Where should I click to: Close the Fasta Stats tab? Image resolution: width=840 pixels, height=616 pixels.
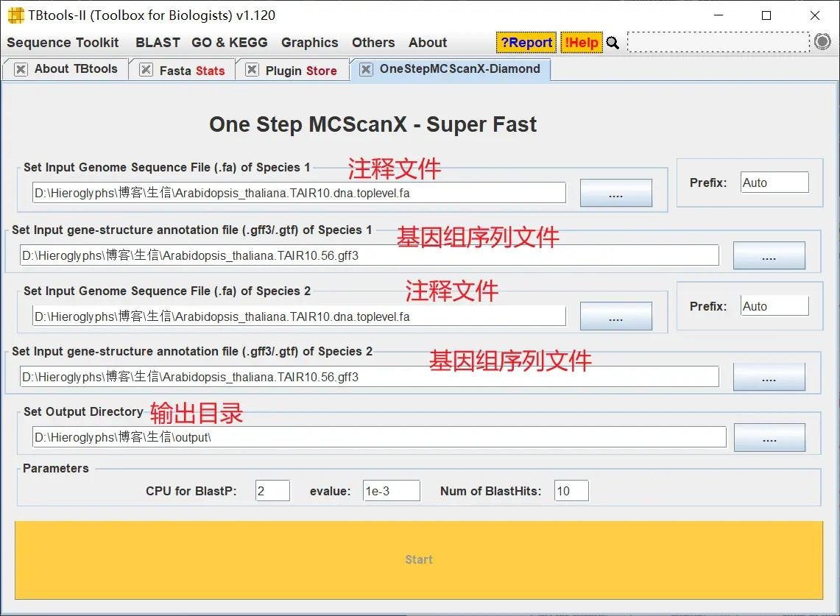coord(146,70)
